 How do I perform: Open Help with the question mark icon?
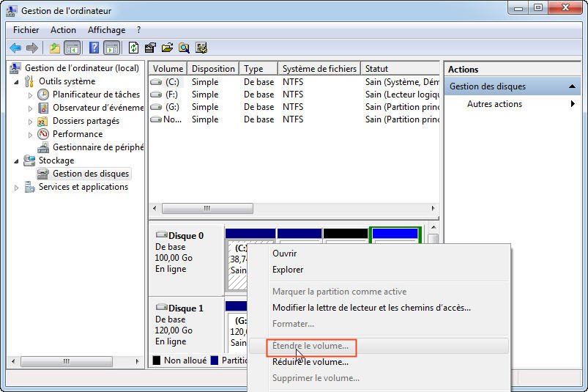(94, 48)
